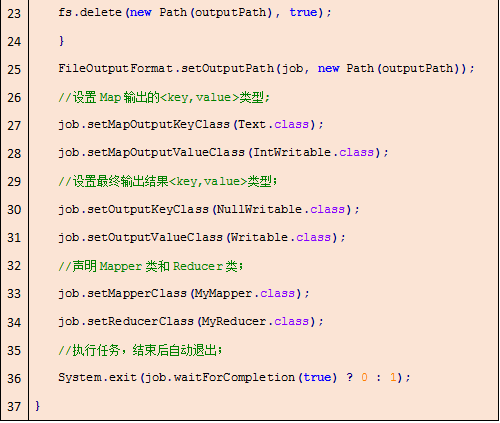Click the job.setMapperClass(MyMapper.class) line
Viewport: 500px width, 423px height.
[184, 294]
